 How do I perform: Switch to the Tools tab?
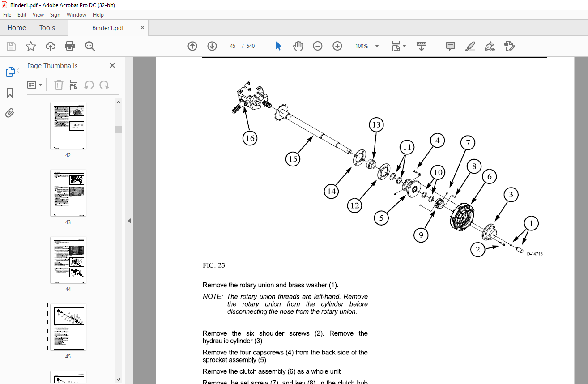[x=47, y=28]
